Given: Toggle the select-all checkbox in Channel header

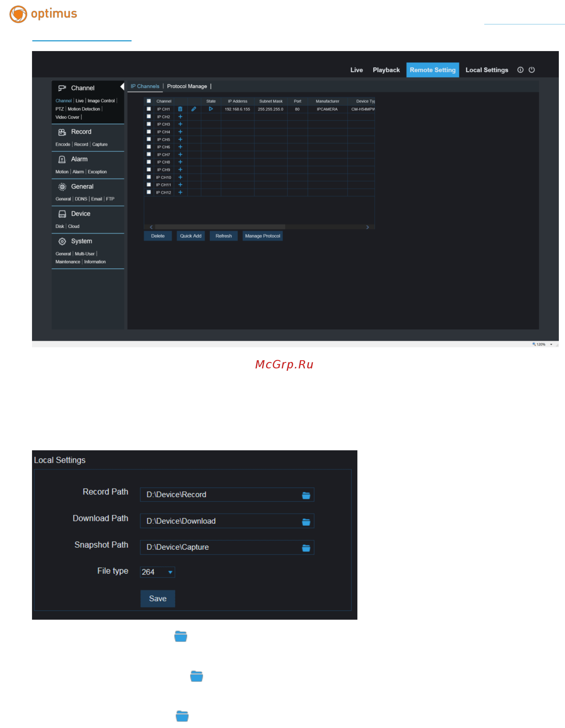Looking at the screenshot, I should [149, 101].
